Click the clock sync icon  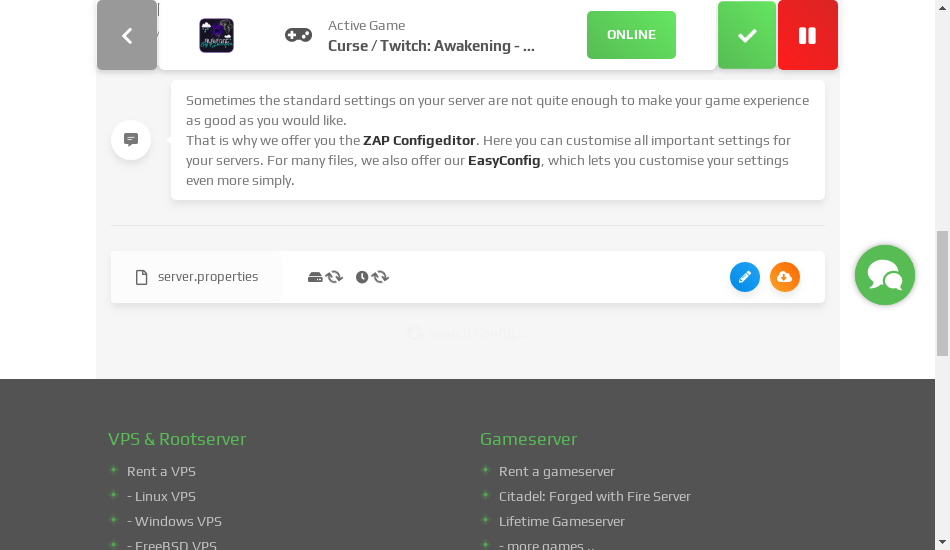pyautogui.click(x=372, y=277)
